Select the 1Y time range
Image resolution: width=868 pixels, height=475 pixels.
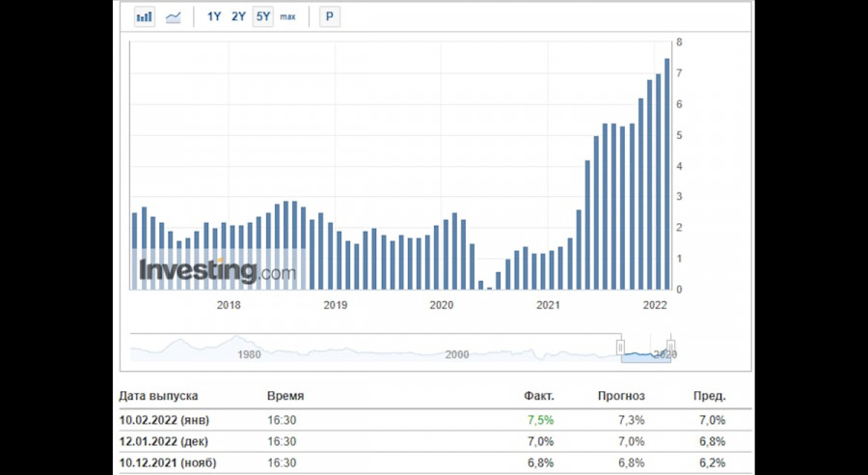[214, 16]
